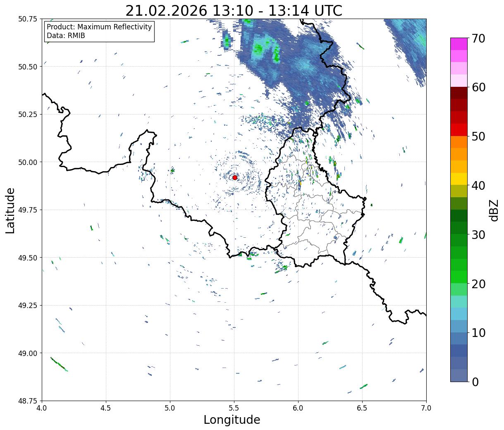Click the longitude tick label 4.0

[42, 408]
